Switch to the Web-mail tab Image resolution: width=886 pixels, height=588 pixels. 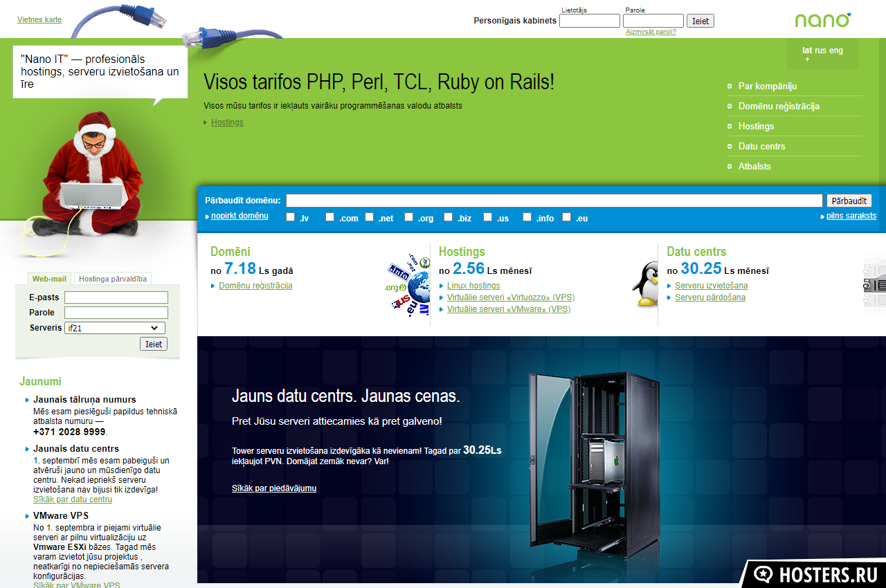(x=49, y=279)
